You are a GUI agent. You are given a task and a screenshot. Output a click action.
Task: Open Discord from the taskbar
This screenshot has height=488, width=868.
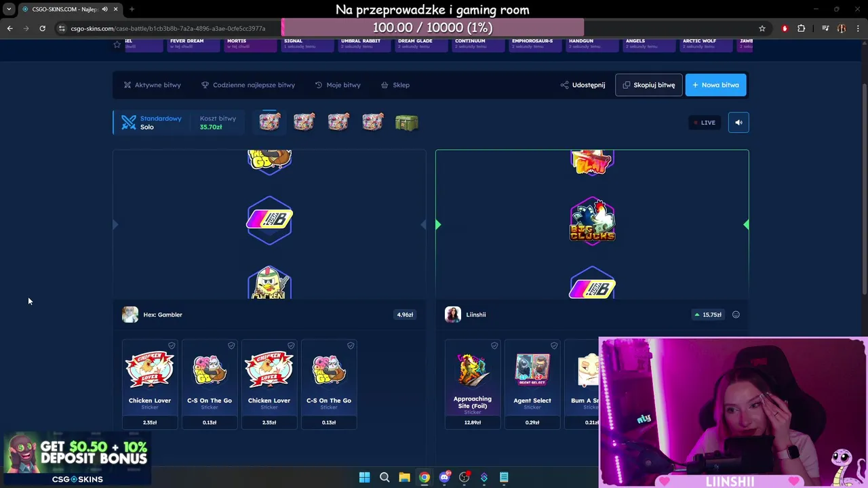pyautogui.click(x=444, y=477)
